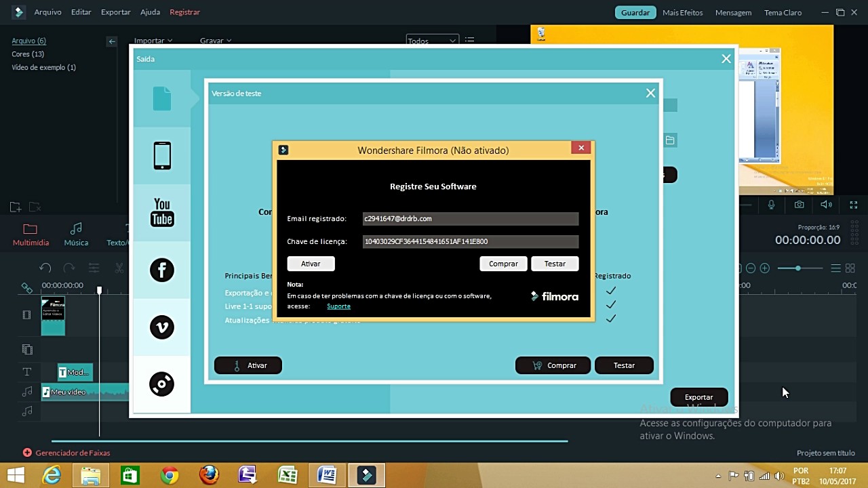This screenshot has width=868, height=488.
Task: Expand the Todos filter dropdown
Action: click(x=432, y=41)
